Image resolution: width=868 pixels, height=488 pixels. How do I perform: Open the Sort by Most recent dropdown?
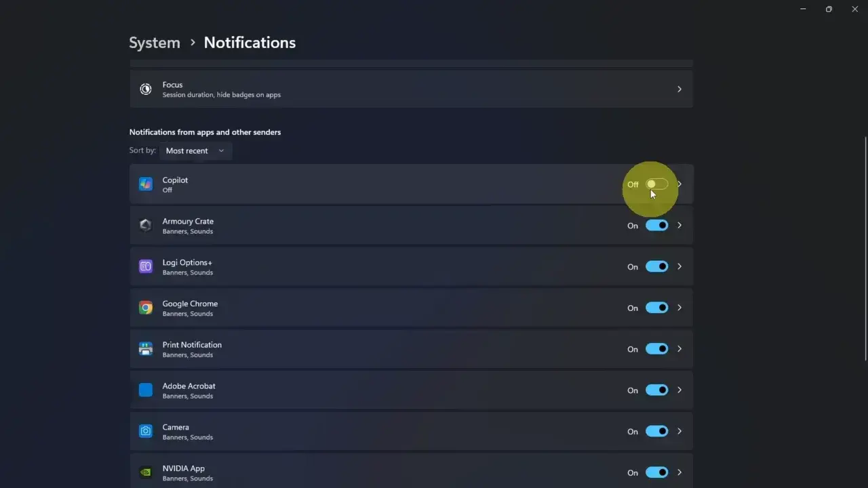(195, 150)
